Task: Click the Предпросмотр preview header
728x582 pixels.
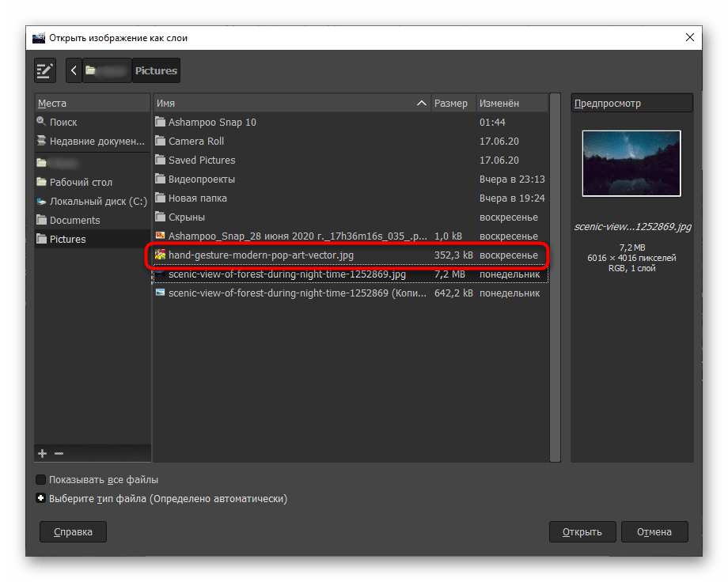Action: pyautogui.click(x=632, y=103)
